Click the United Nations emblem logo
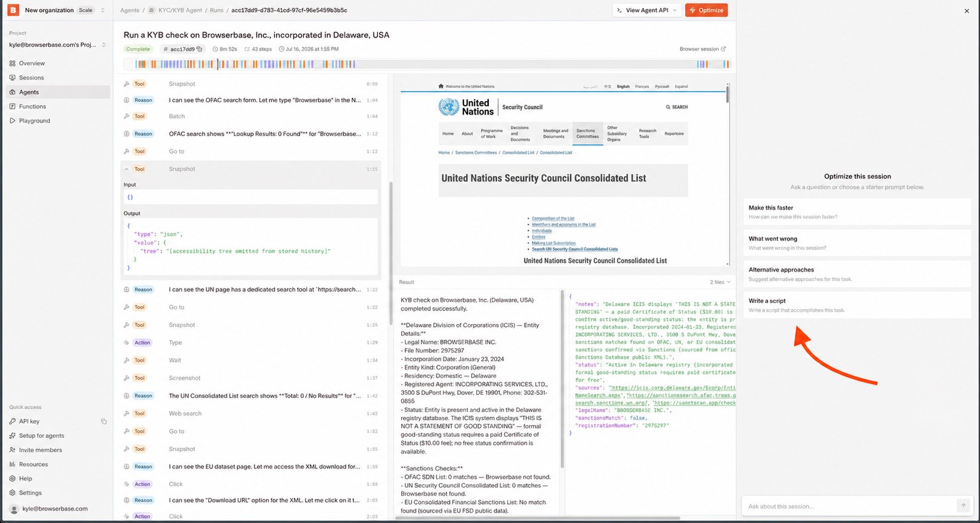Screen dimensions: 980x523 (x=449, y=107)
